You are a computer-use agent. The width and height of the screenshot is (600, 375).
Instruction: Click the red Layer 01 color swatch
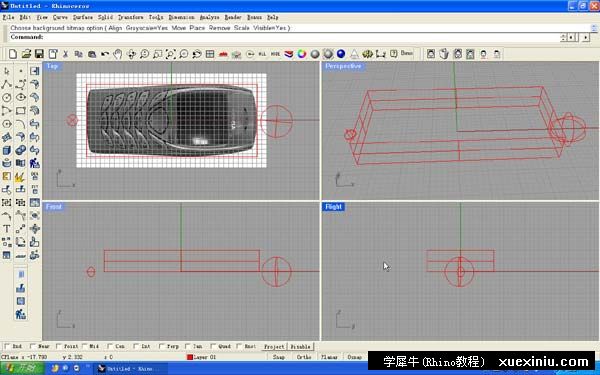(x=189, y=357)
